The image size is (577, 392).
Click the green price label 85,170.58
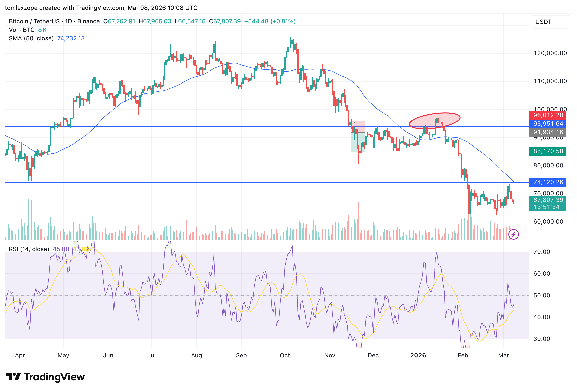point(548,151)
